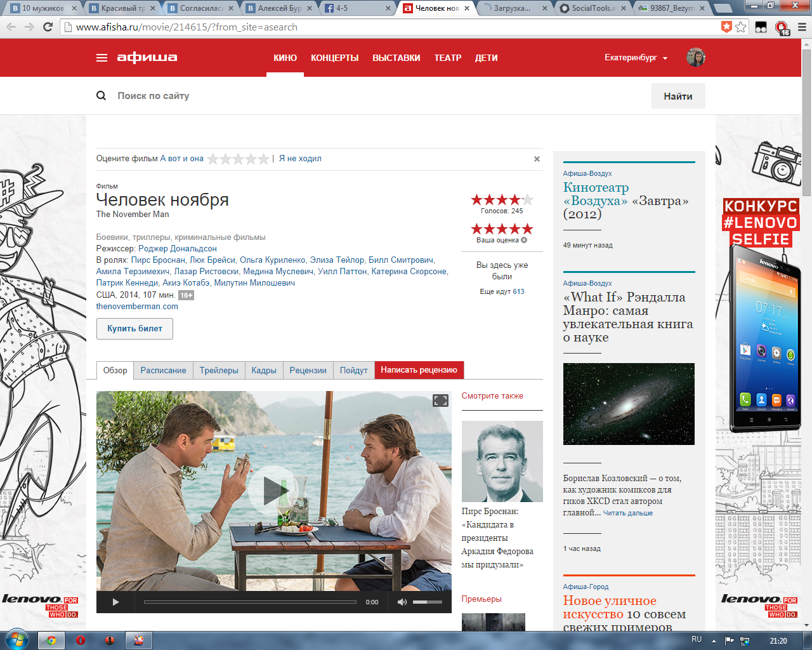Click the Купить билет button

click(x=134, y=328)
